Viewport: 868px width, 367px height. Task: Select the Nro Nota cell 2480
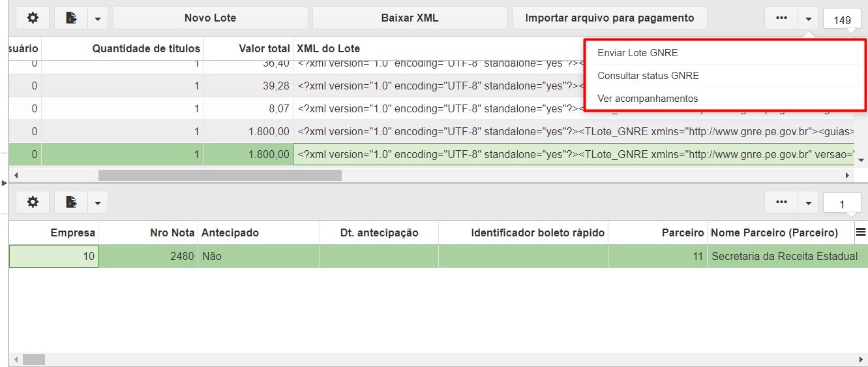tap(148, 256)
